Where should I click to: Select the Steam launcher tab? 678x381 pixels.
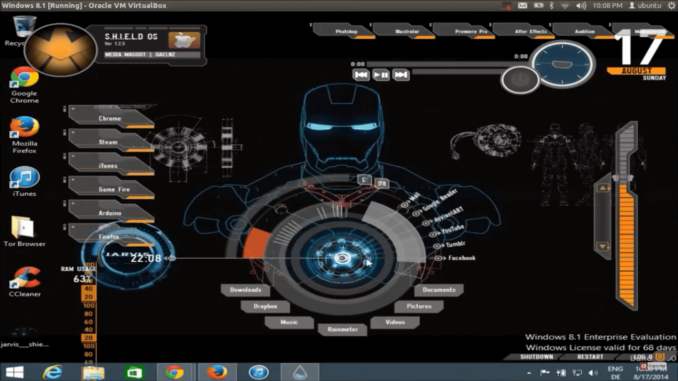pos(111,141)
